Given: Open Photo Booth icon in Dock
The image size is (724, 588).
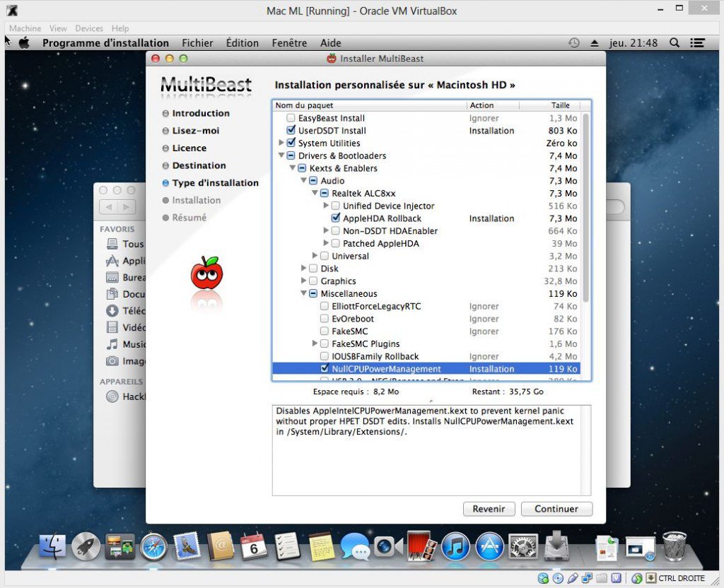Looking at the screenshot, I should pos(421,548).
